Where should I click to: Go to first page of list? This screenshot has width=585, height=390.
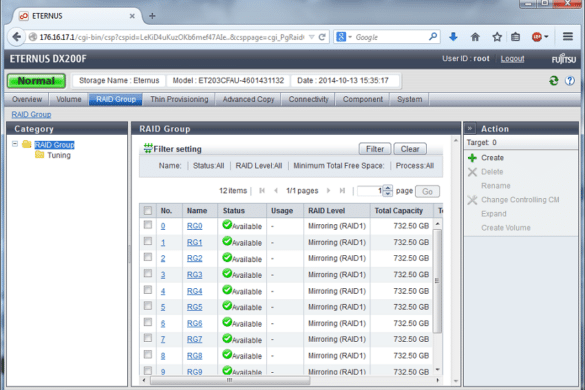262,191
